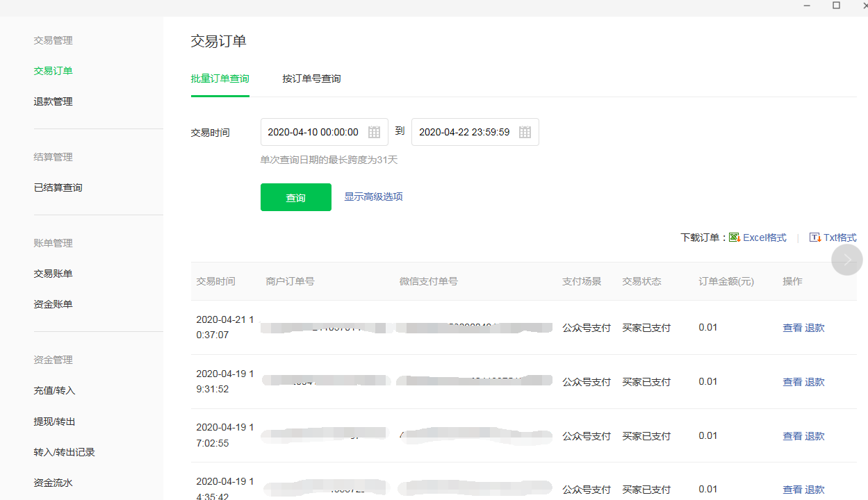Viewport: 868px width, 500px height.
Task: Click date cell 2020-04-19 19:31:52
Action: 225,381
